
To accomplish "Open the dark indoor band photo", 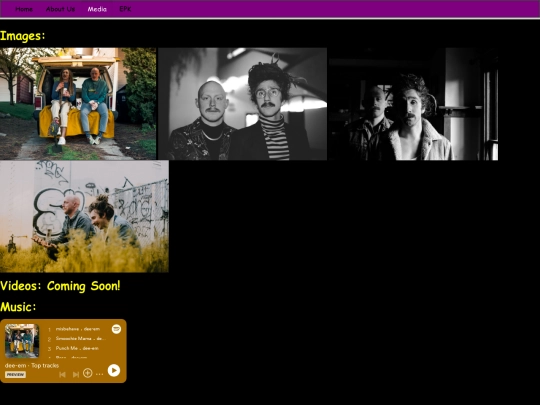I will (413, 104).
